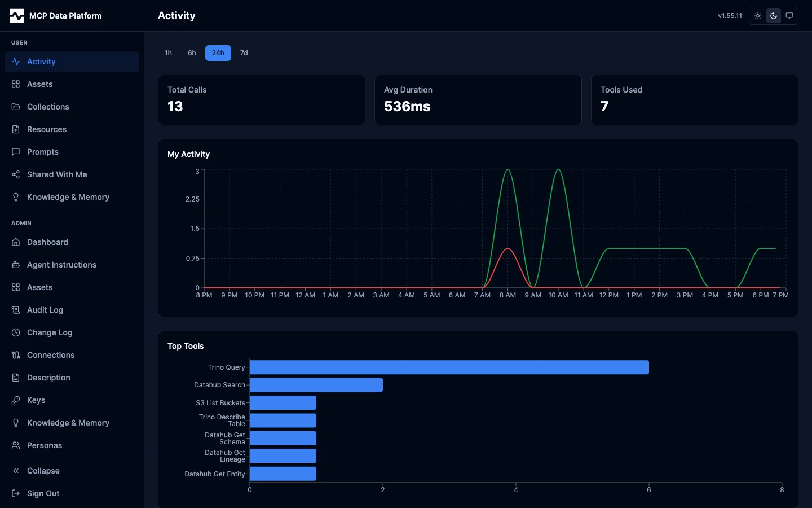Viewport: 812px width, 508px height.
Task: Collapse the sidebar navigation
Action: [43, 471]
